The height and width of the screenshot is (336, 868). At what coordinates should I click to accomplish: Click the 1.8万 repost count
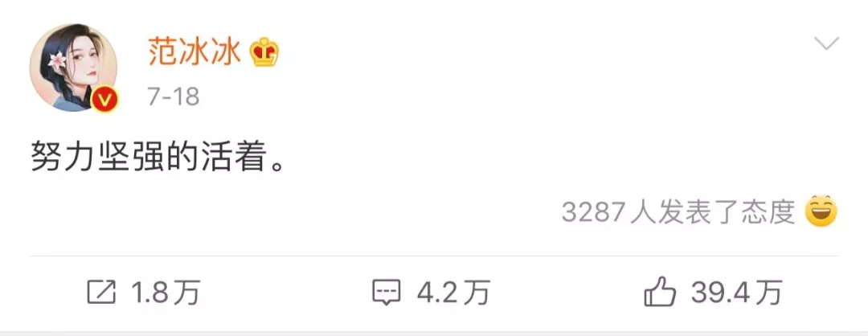coord(165,293)
